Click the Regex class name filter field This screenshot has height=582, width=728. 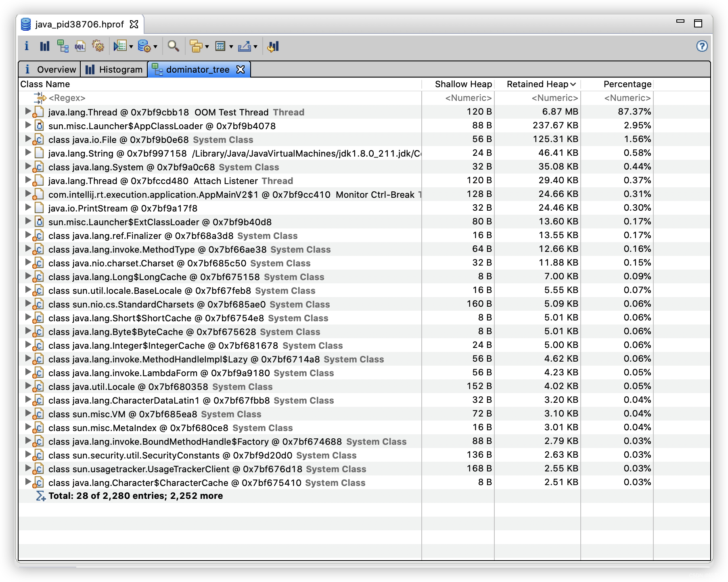(220, 98)
